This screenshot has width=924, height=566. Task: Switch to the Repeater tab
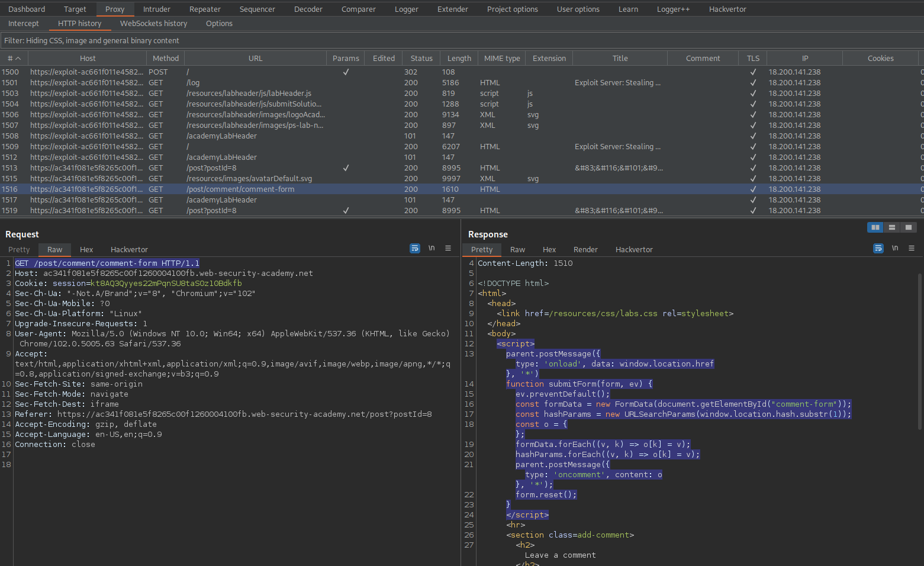(205, 9)
